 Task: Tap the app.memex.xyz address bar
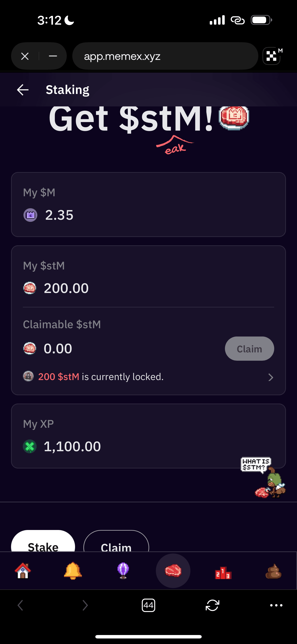pyautogui.click(x=165, y=56)
